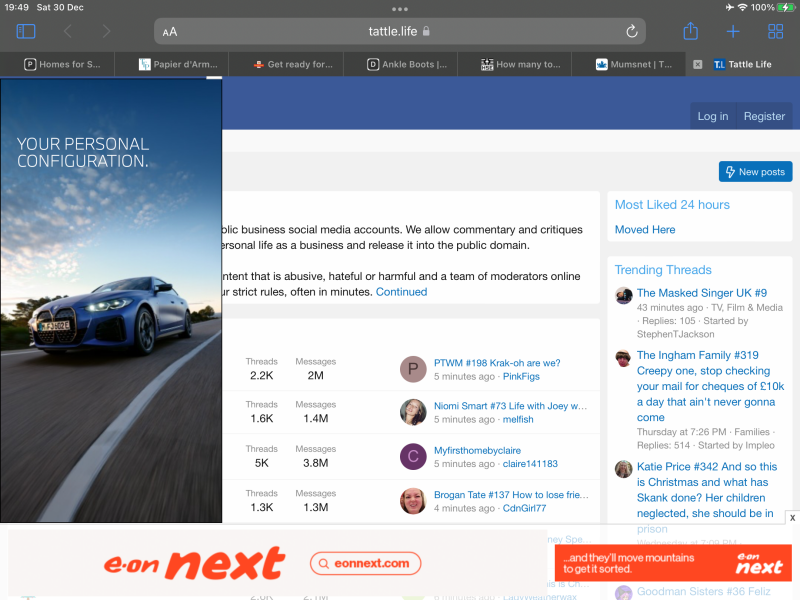Open PTWM #198 Krak-oh are we? thread
Screen dimensions: 800x600
pyautogui.click(x=497, y=363)
